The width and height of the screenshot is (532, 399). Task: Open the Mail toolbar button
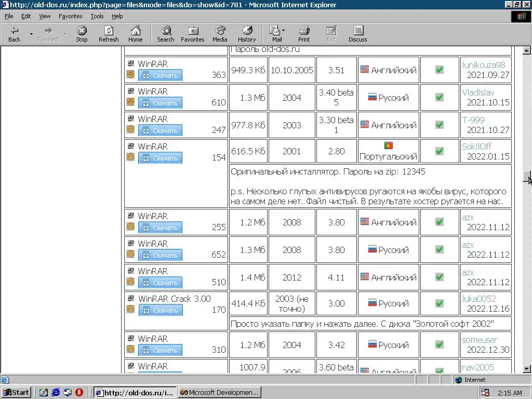point(276,34)
